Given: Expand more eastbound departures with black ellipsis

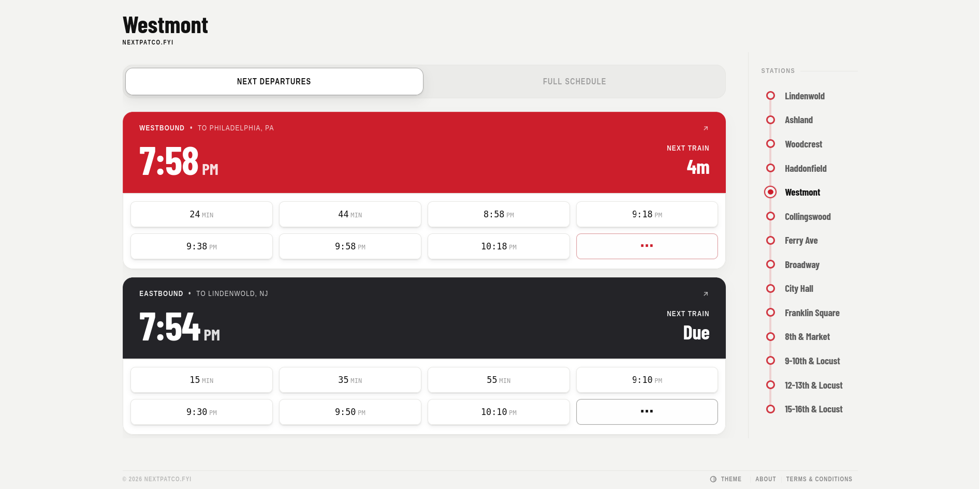Looking at the screenshot, I should tap(647, 412).
